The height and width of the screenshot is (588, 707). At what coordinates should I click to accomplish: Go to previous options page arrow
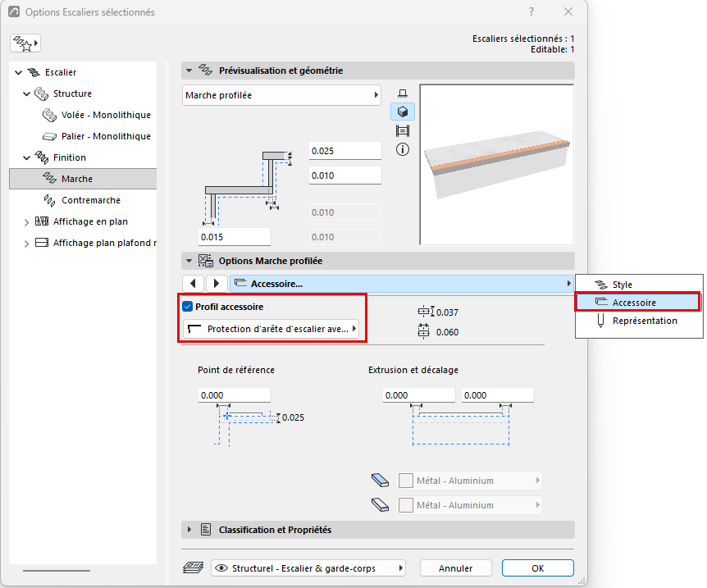(x=194, y=283)
